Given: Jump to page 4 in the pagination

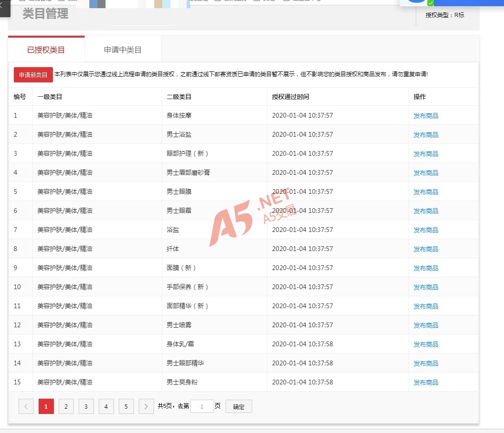Looking at the screenshot, I should point(106,406).
